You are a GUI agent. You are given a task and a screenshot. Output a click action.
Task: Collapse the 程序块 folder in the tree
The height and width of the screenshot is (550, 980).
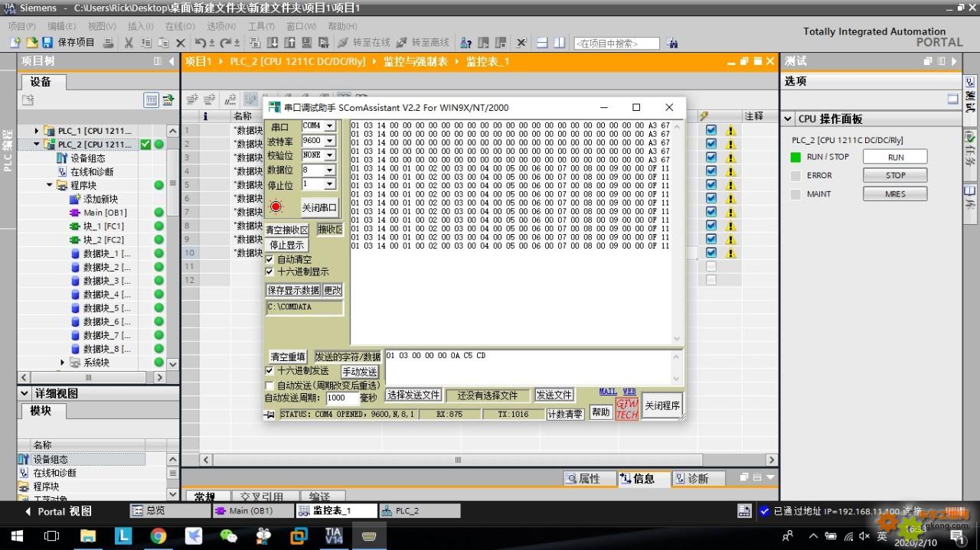50,185
